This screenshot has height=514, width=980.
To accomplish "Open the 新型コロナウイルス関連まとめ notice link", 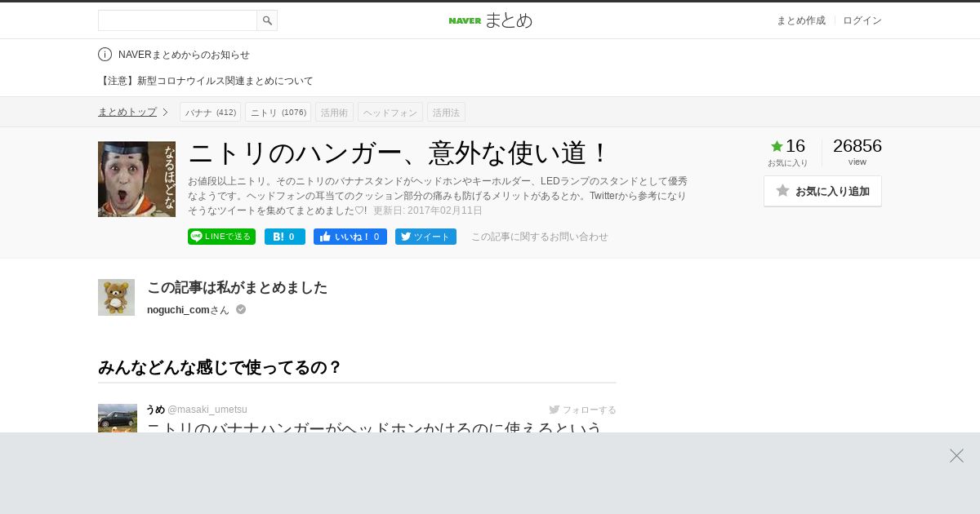I will 205,81.
